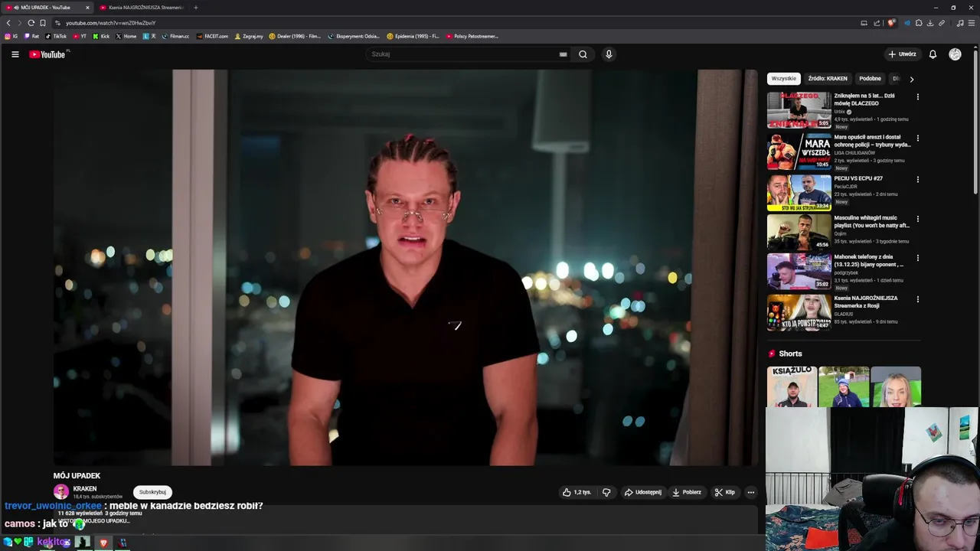The width and height of the screenshot is (980, 551).
Task: Click the Brave icon in the taskbar
Action: tap(103, 543)
